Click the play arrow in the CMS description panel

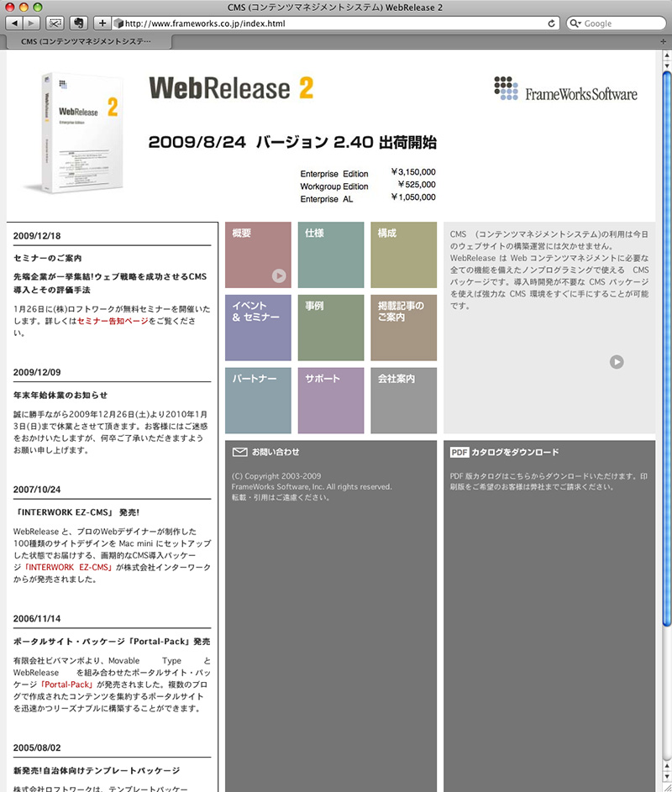tap(617, 362)
